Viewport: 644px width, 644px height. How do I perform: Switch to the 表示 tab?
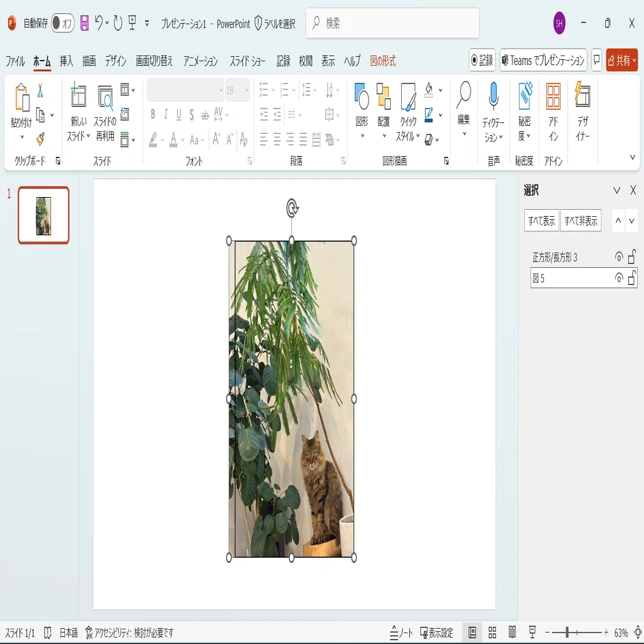pos(328,61)
